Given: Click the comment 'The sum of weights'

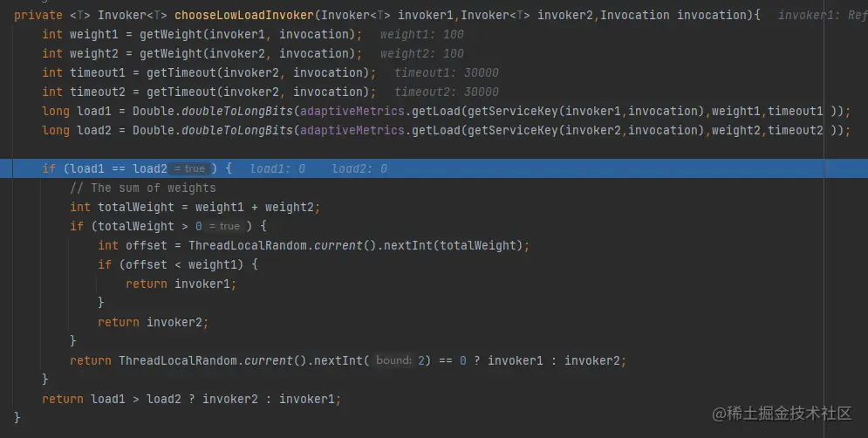Looking at the screenshot, I should tap(143, 188).
